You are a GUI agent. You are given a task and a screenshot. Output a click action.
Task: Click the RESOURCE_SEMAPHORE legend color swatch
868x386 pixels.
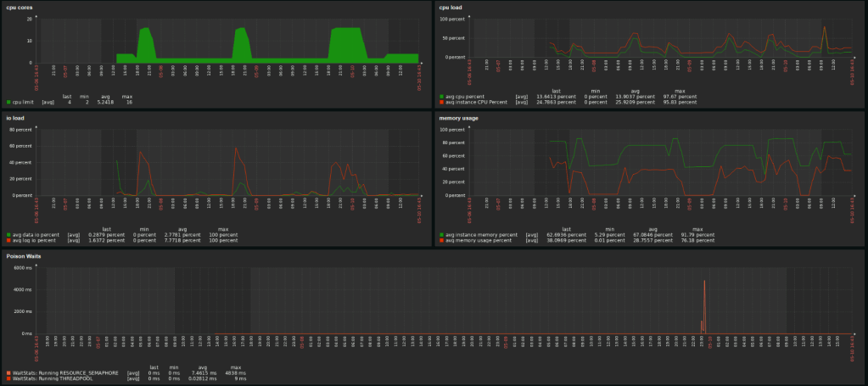8,372
